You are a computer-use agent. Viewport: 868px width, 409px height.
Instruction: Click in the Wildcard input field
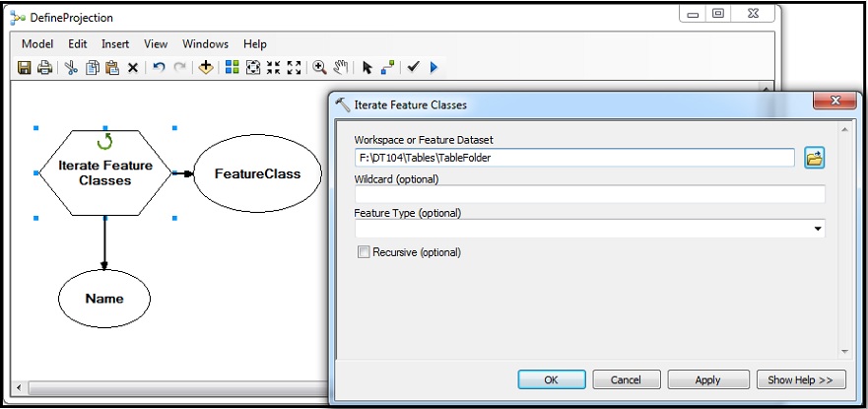pyautogui.click(x=589, y=194)
